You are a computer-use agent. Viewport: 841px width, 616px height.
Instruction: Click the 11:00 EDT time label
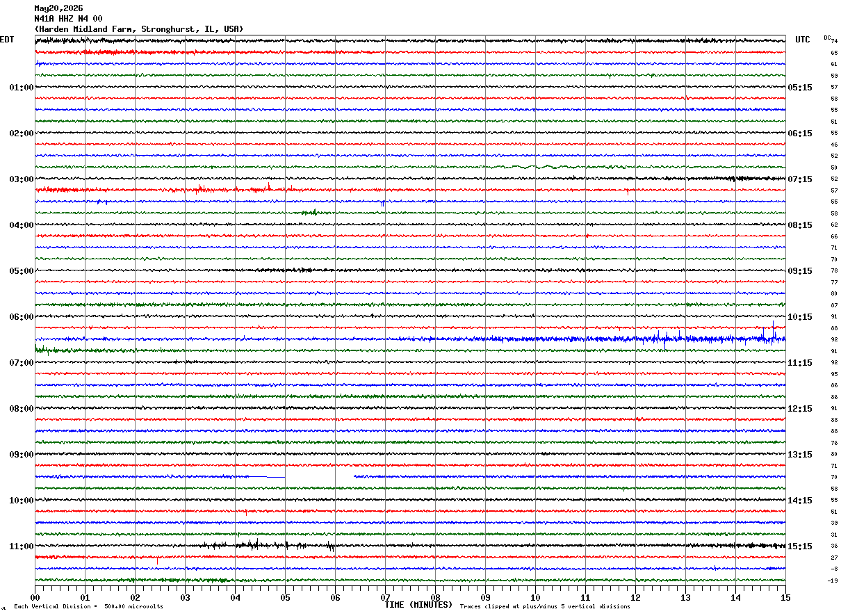[22, 546]
